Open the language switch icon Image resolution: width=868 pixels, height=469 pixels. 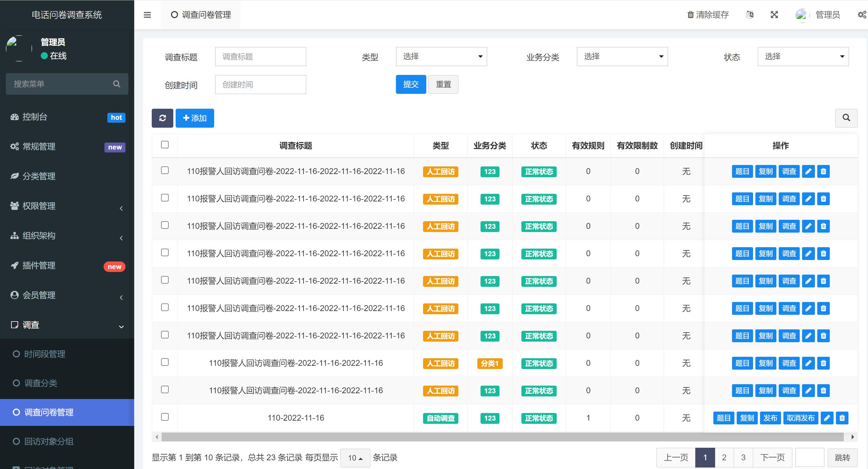750,15
